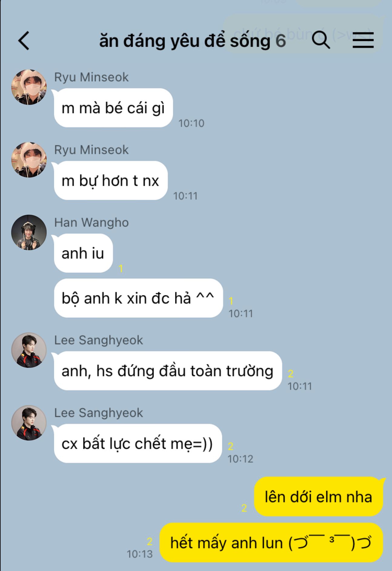This screenshot has height=571, width=392.
Task: Tap Lee Sanghyeok's avatar beside "anh, hs đứng đầu"
Action: 29,350
